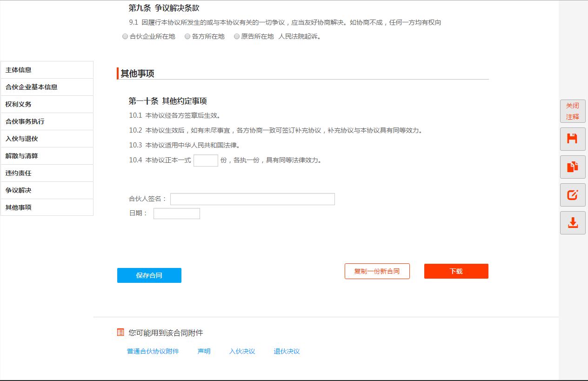This screenshot has height=381, width=588.
Task: Click the 保存合同 button
Action: (149, 275)
